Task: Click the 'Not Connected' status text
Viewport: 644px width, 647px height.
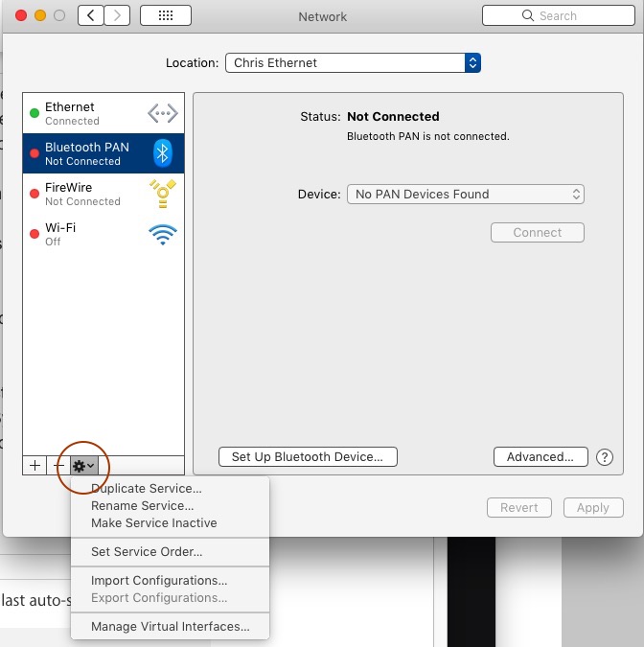Action: [393, 116]
